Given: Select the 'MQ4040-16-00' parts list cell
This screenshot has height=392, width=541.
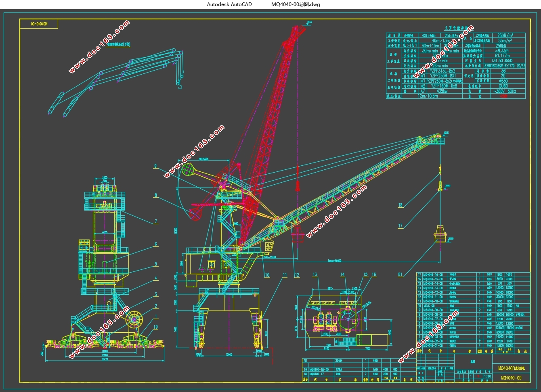Looking at the screenshot, I should coord(435,275).
